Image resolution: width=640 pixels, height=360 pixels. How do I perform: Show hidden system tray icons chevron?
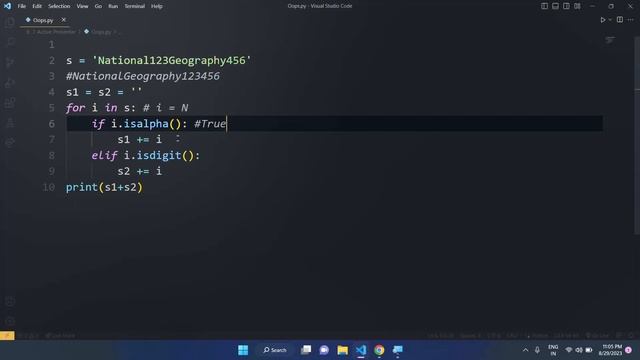point(525,350)
